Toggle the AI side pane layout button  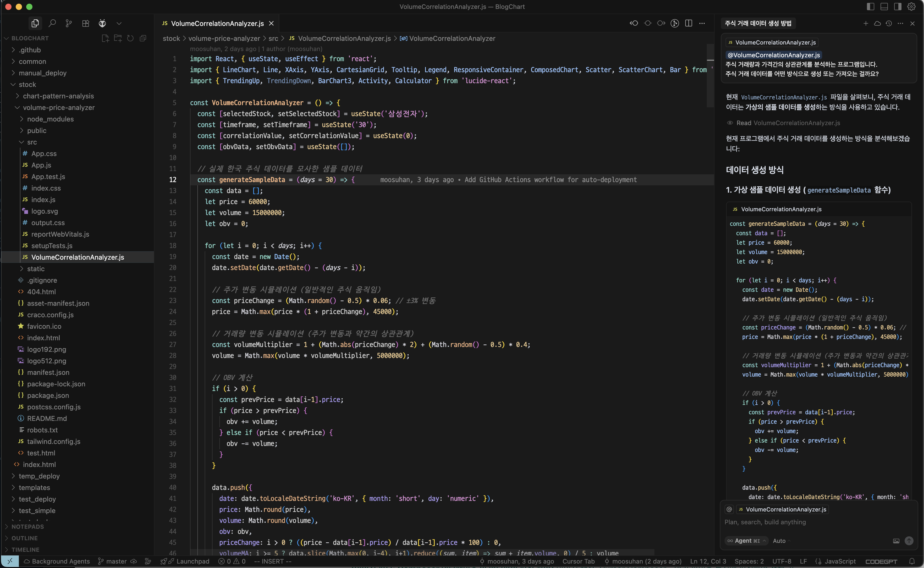coord(898,6)
